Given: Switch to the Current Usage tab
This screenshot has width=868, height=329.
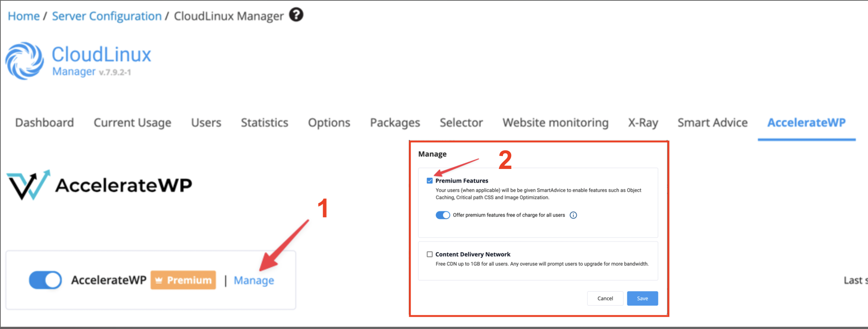Looking at the screenshot, I should pyautogui.click(x=132, y=123).
